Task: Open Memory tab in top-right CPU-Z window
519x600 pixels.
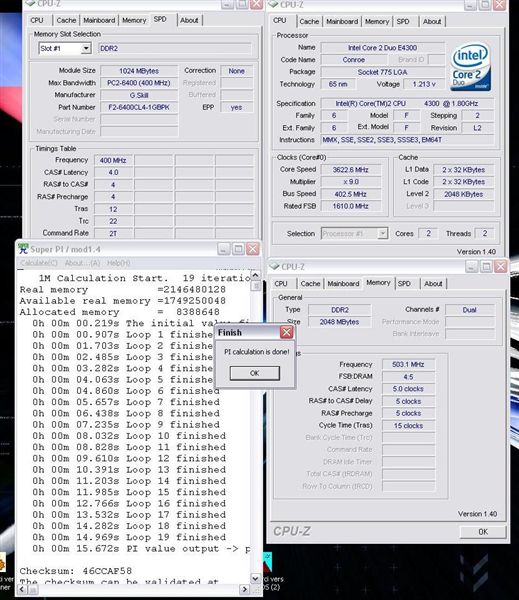Action: tap(377, 21)
